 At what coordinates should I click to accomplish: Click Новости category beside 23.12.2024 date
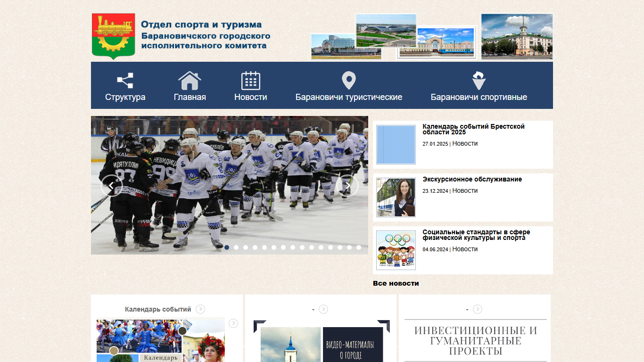(x=465, y=191)
